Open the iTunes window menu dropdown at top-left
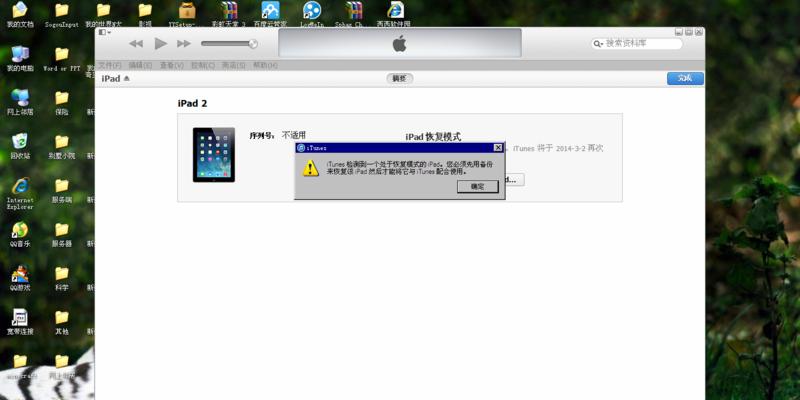 coord(105,32)
